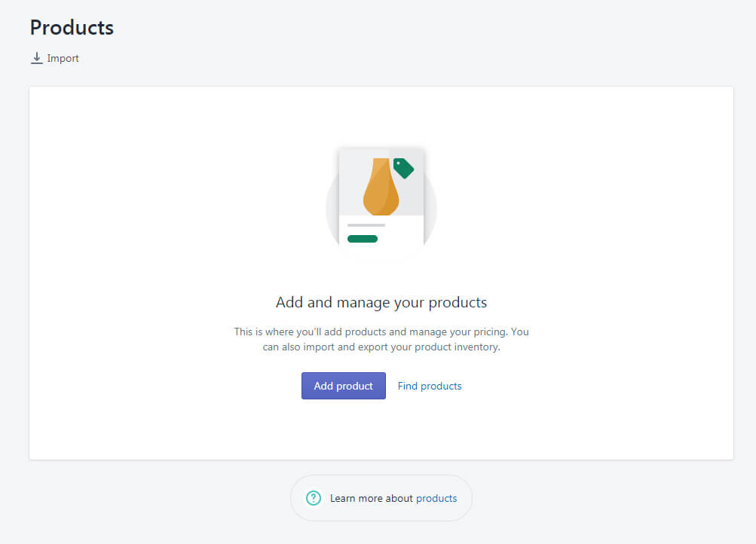Image resolution: width=756 pixels, height=544 pixels.
Task: Start importing inventory with the Import control
Action: (54, 57)
